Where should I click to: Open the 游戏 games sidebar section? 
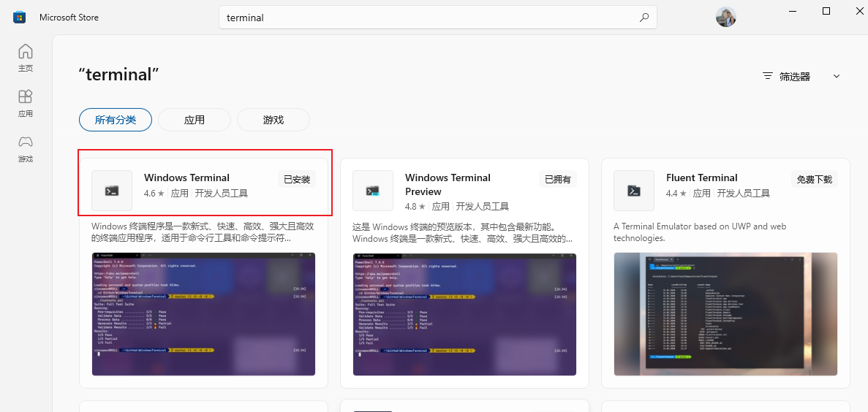(26, 148)
